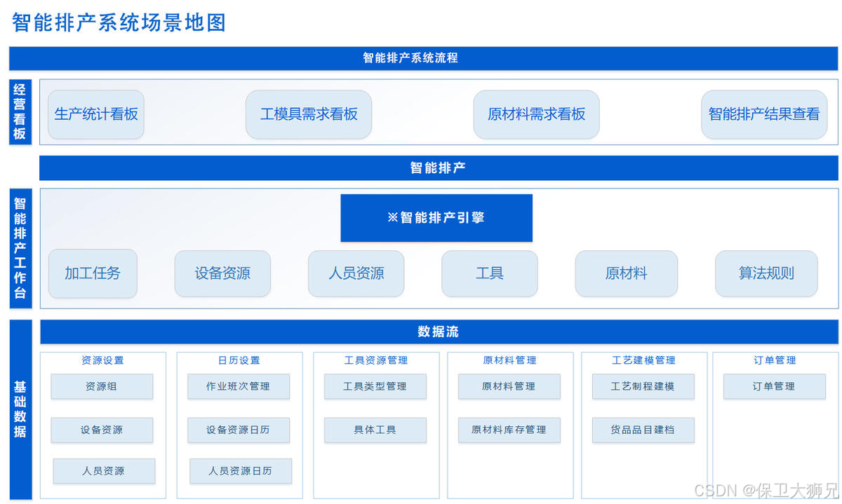The image size is (842, 504).
Task: Select the 加工任务 card
Action: coord(93,273)
